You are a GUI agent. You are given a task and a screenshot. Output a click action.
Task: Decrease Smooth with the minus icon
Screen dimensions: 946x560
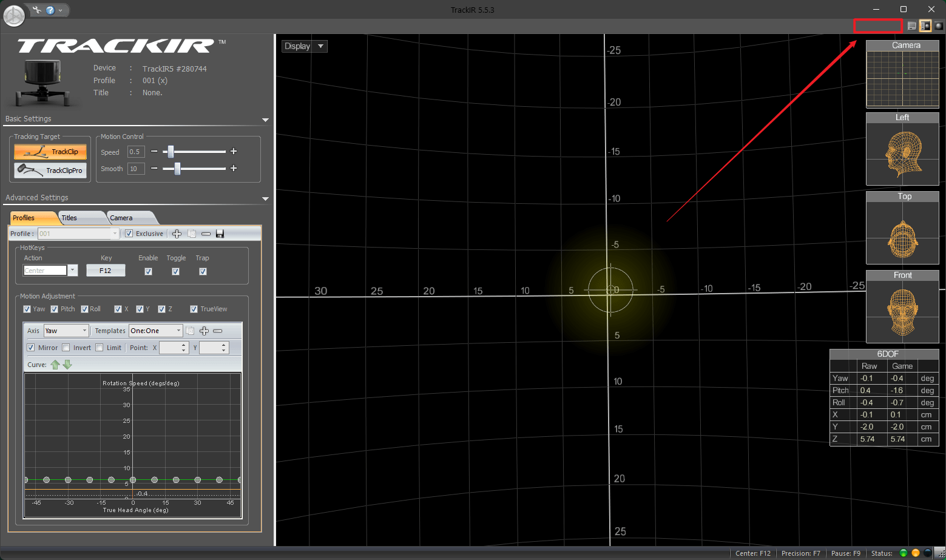pyautogui.click(x=154, y=168)
